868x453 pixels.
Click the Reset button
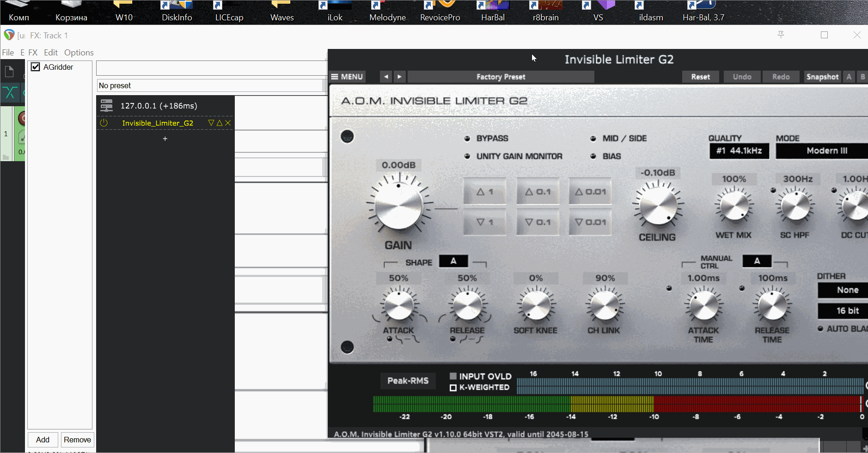pos(701,77)
